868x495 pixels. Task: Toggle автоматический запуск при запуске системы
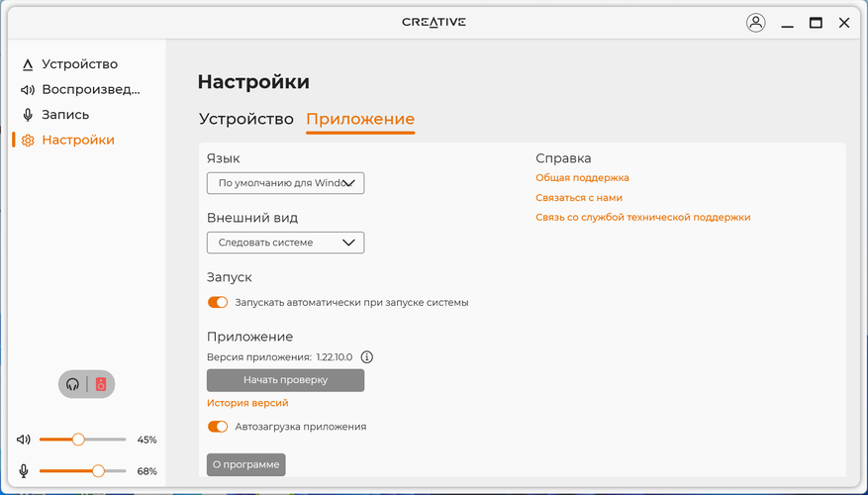pyautogui.click(x=218, y=302)
